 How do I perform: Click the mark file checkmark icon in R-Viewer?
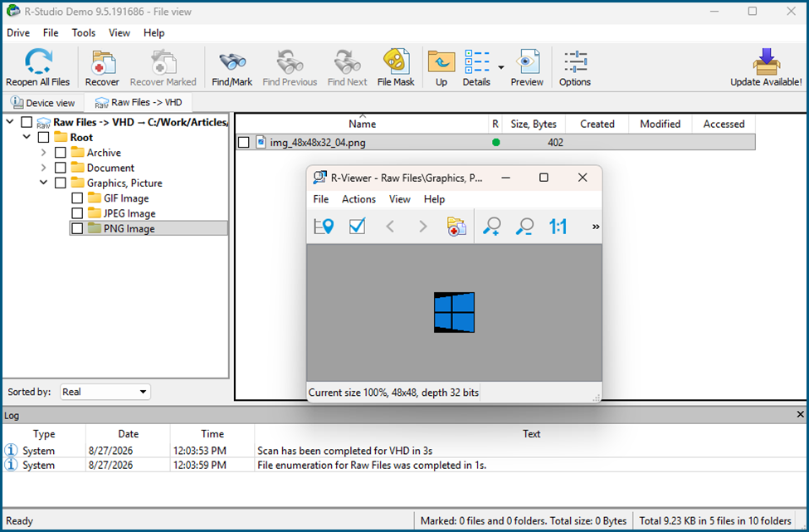[x=357, y=226]
